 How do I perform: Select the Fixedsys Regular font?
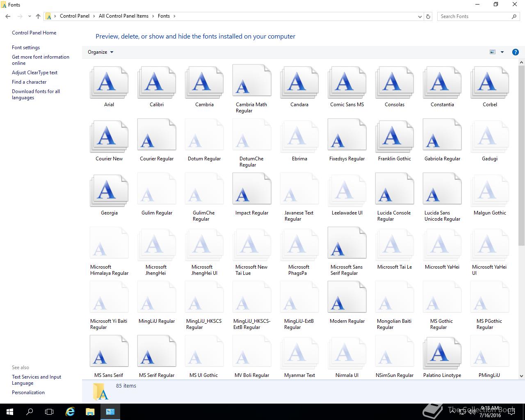pyautogui.click(x=347, y=135)
